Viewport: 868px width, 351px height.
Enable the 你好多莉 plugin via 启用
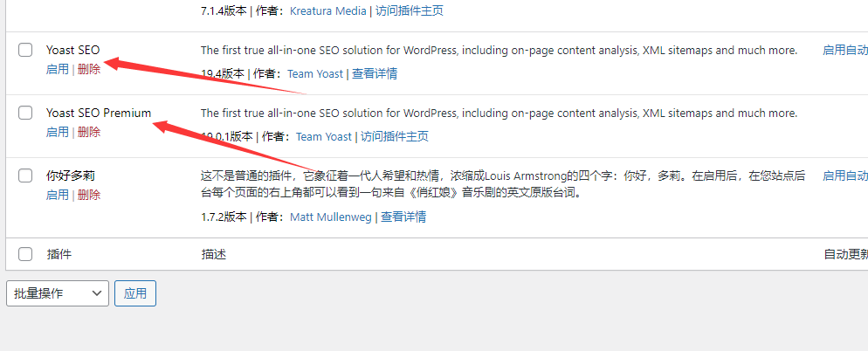point(58,195)
